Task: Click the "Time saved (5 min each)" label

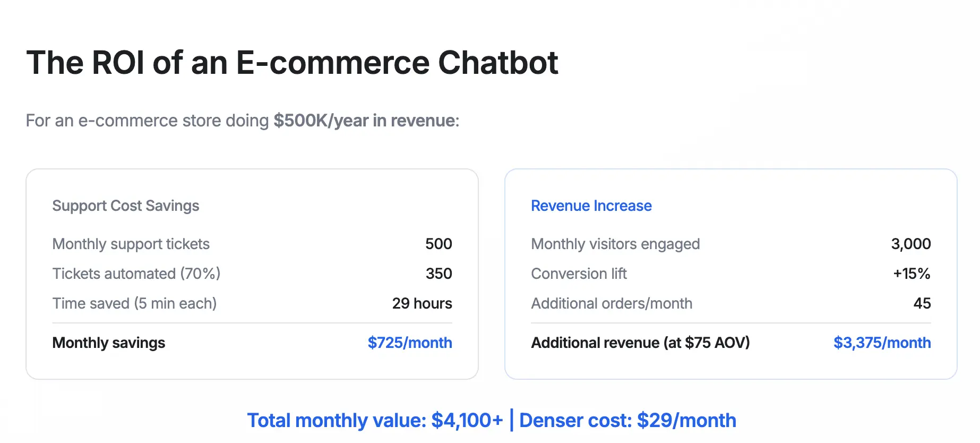Action: pos(134,303)
